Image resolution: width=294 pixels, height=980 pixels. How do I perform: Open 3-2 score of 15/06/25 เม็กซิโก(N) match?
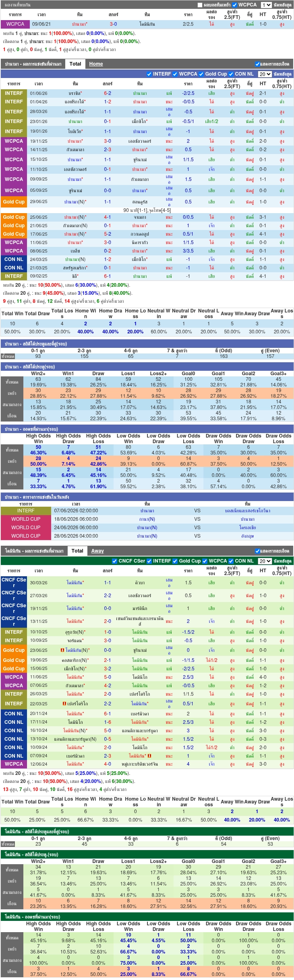108,669
